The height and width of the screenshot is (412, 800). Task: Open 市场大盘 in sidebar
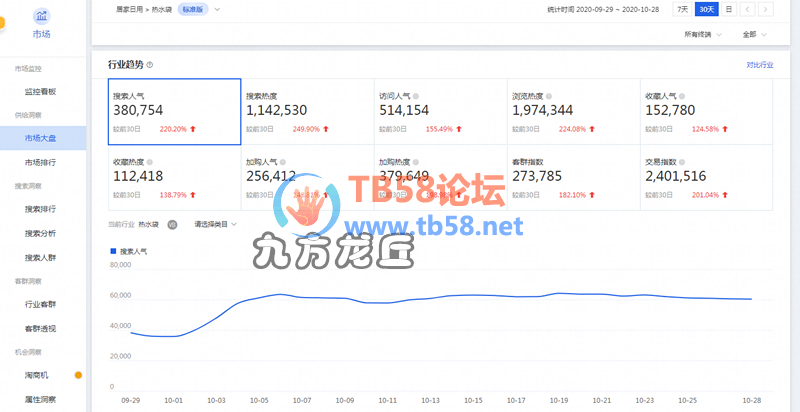[40, 138]
